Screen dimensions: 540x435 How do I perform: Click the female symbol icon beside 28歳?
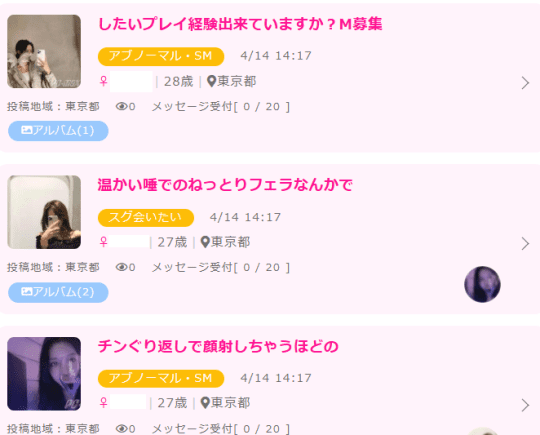tap(103, 81)
